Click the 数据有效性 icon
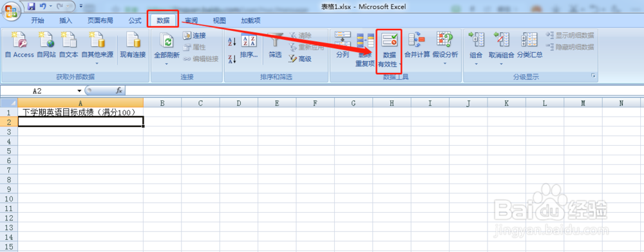Image resolution: width=644 pixels, height=252 pixels. (389, 41)
